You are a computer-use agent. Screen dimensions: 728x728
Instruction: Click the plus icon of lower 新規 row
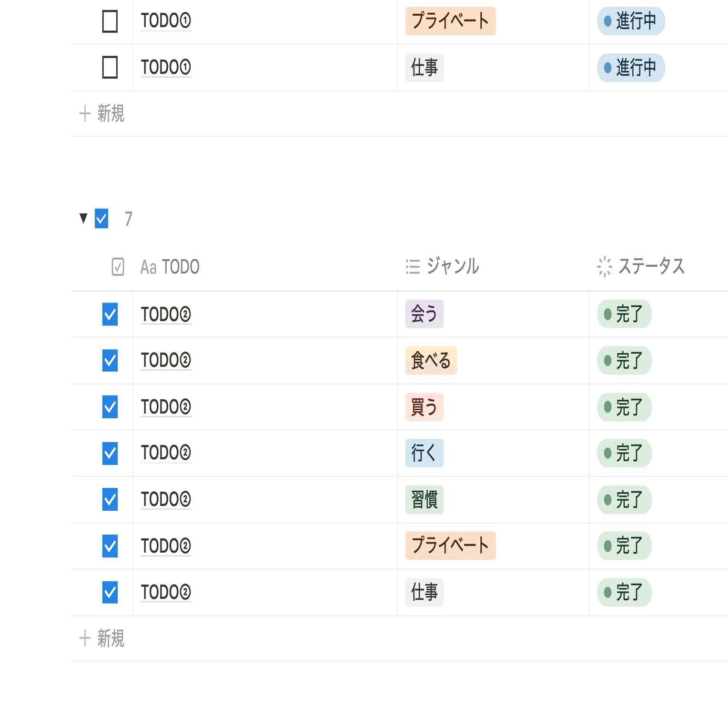(85, 638)
